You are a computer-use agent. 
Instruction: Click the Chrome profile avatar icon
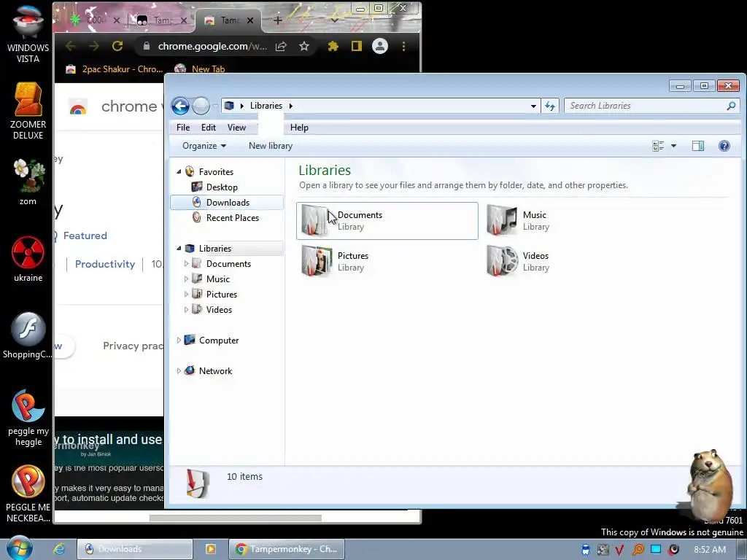[379, 46]
